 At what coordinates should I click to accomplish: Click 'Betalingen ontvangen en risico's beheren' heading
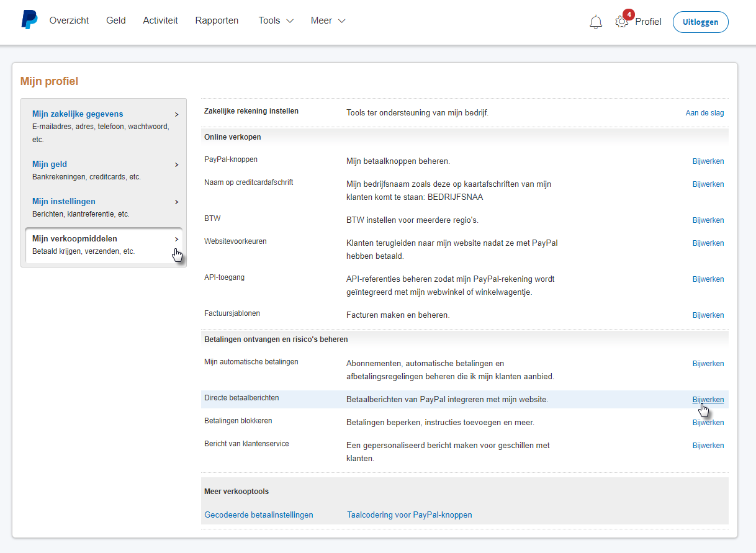click(276, 339)
